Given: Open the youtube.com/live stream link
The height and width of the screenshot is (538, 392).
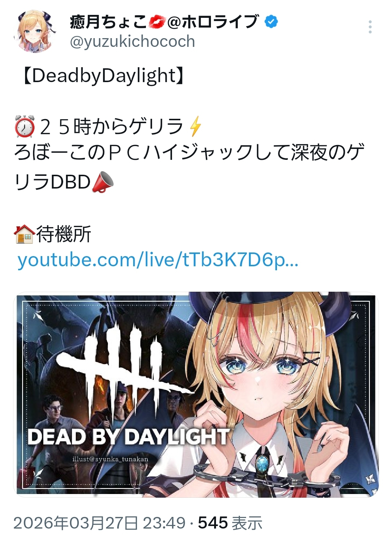Looking at the screenshot, I should pos(158,260).
